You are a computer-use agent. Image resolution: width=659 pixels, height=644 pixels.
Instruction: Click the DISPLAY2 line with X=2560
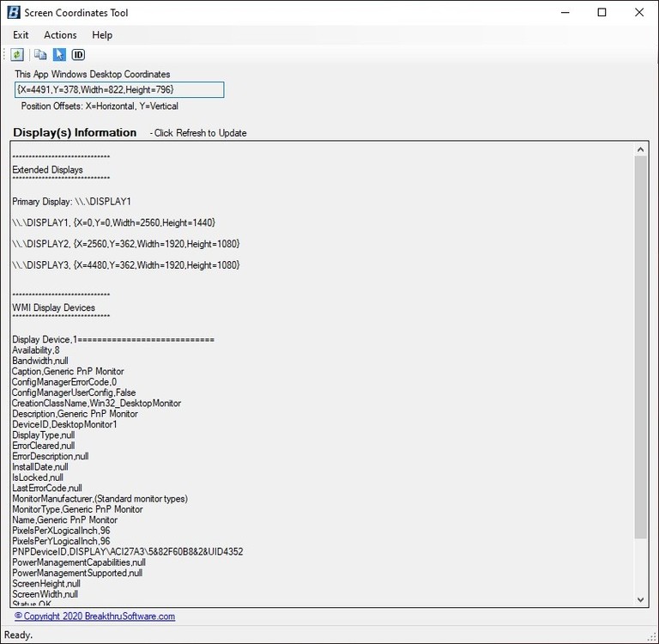[125, 244]
